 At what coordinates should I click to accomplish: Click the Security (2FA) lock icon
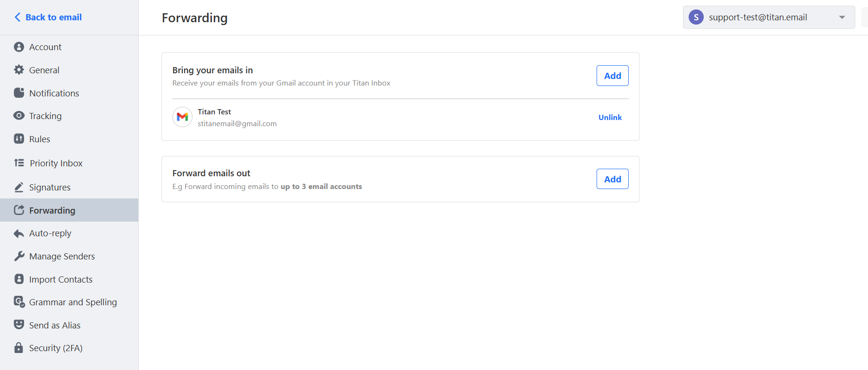tap(19, 348)
